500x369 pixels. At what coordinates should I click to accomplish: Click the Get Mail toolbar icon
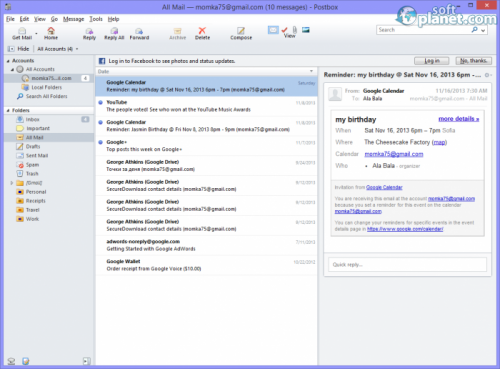click(x=22, y=33)
